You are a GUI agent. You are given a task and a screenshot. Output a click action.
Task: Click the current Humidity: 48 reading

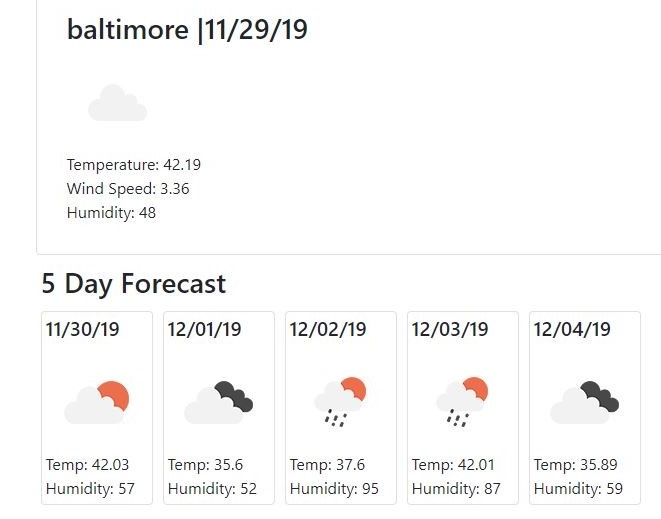tap(111, 213)
